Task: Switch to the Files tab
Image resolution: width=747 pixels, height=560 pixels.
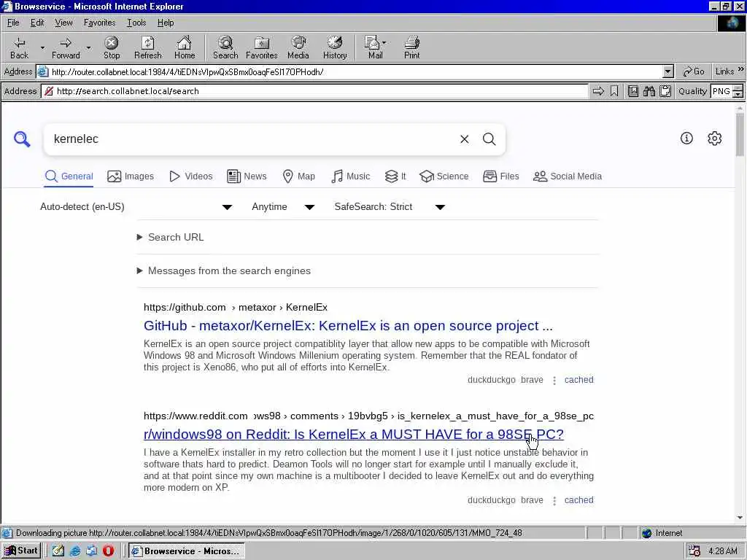Action: 500,176
